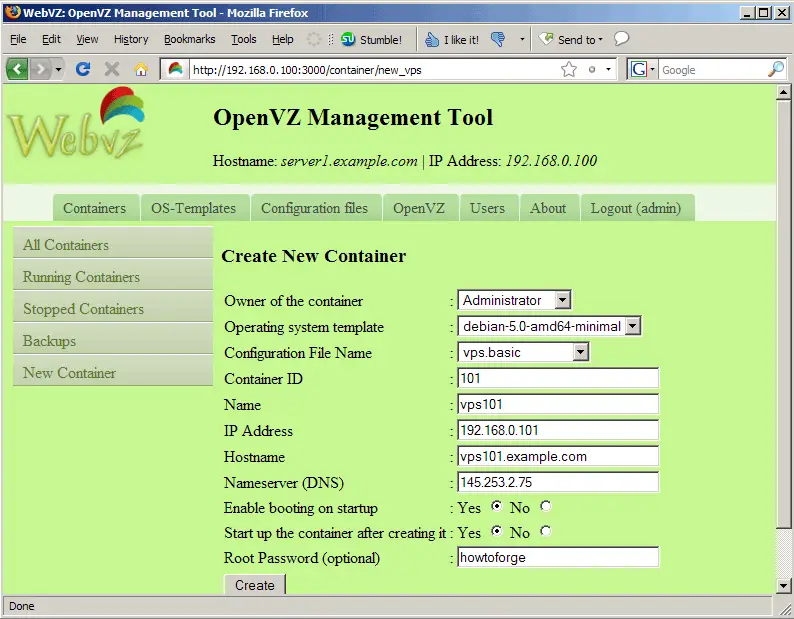
Task: Select Yes for Start up after creating
Action: (x=497, y=530)
